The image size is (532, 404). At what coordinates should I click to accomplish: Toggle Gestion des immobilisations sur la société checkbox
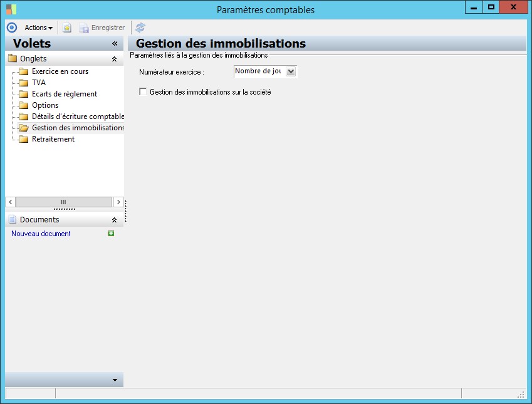click(x=143, y=91)
